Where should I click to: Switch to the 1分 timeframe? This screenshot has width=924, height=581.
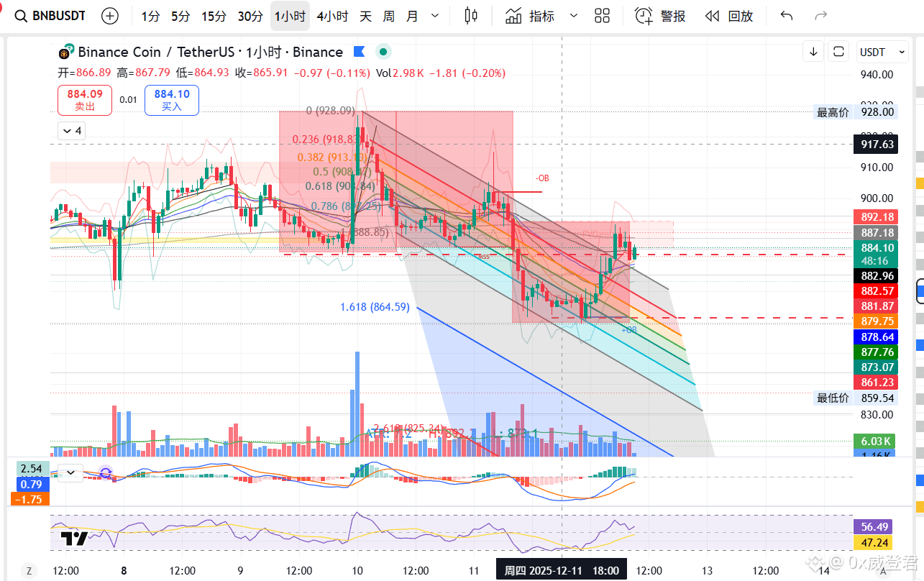point(150,16)
